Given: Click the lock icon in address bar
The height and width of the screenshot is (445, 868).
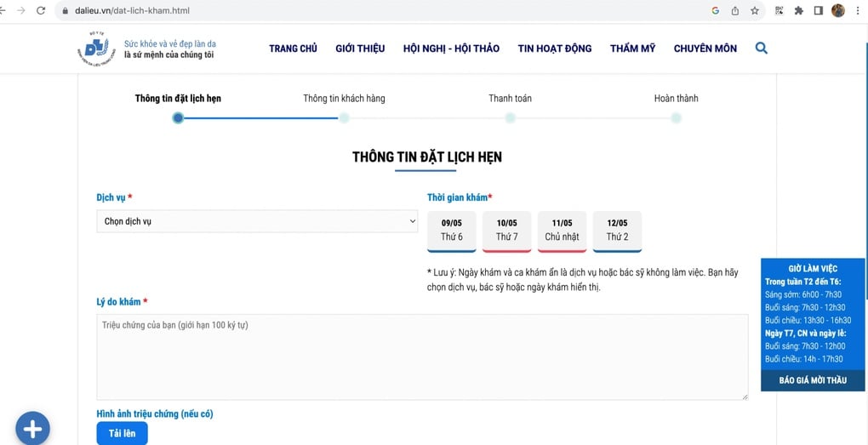Looking at the screenshot, I should (66, 10).
